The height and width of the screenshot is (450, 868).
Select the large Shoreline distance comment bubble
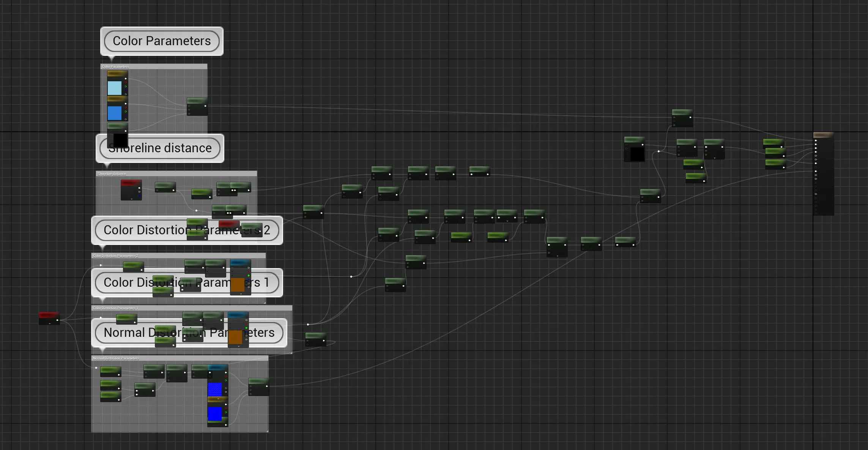pyautogui.click(x=160, y=148)
